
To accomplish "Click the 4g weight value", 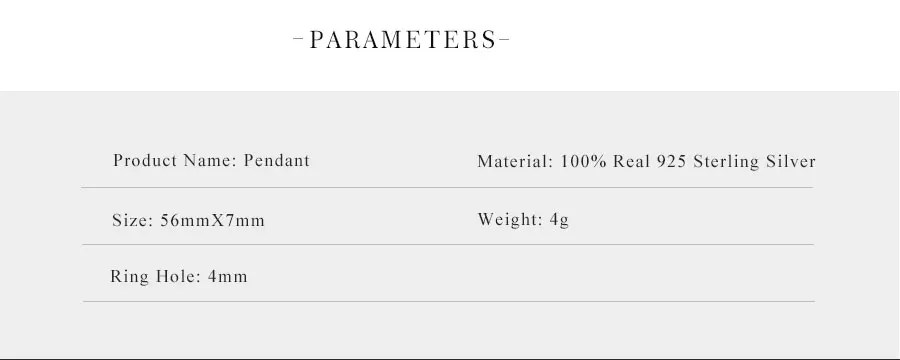I will point(559,220).
